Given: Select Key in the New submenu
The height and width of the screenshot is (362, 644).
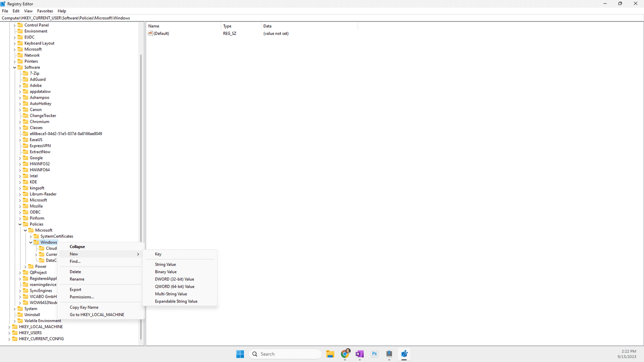Looking at the screenshot, I should 158,254.
